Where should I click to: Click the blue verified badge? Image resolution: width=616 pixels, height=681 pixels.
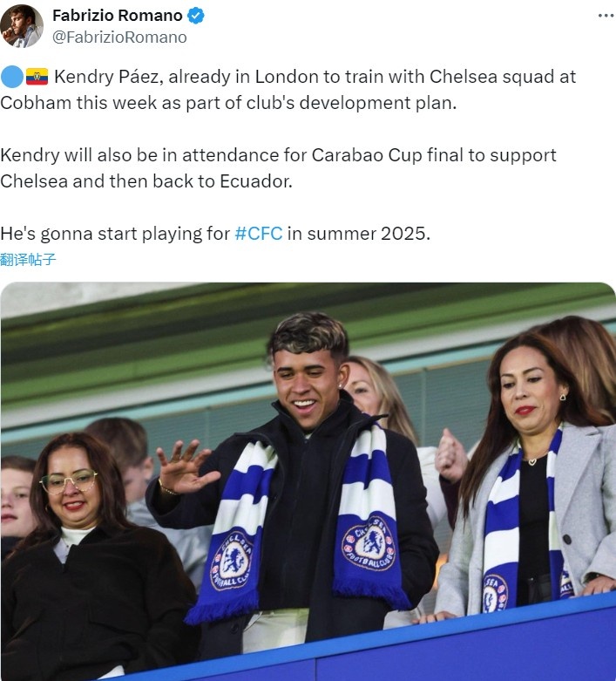[x=195, y=16]
